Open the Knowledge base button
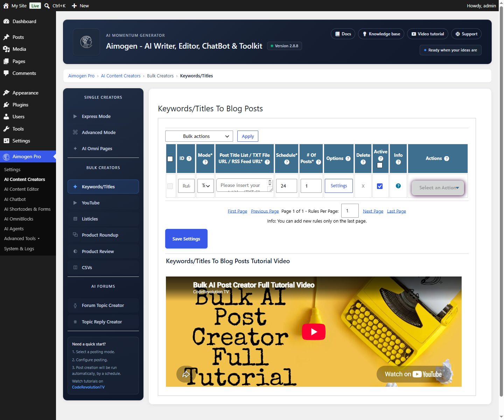The image size is (504, 420). [x=381, y=34]
